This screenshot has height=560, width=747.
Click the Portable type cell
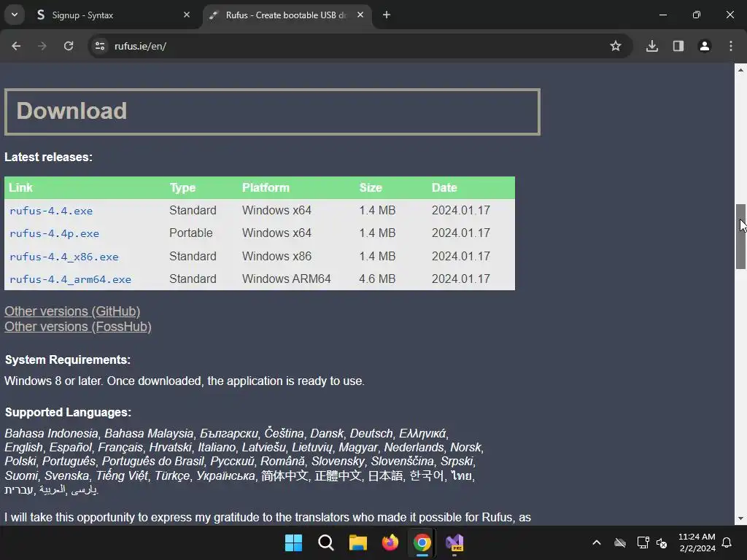coord(191,233)
